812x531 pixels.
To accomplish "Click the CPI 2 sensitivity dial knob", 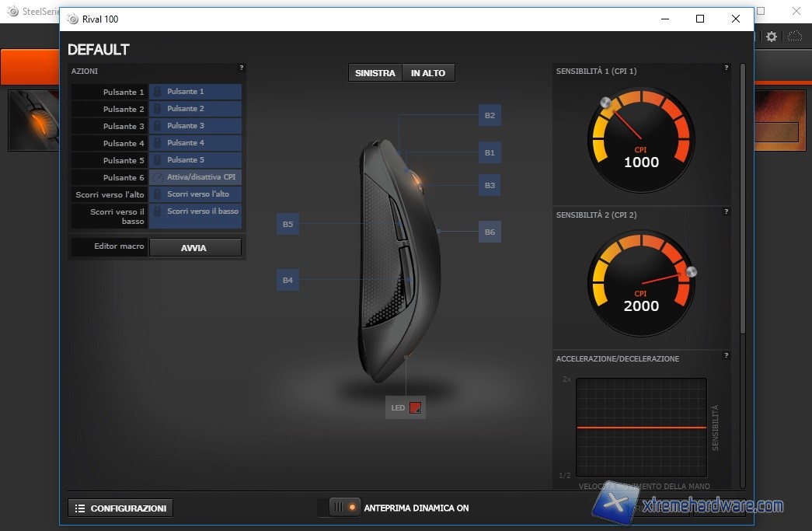I will (691, 271).
